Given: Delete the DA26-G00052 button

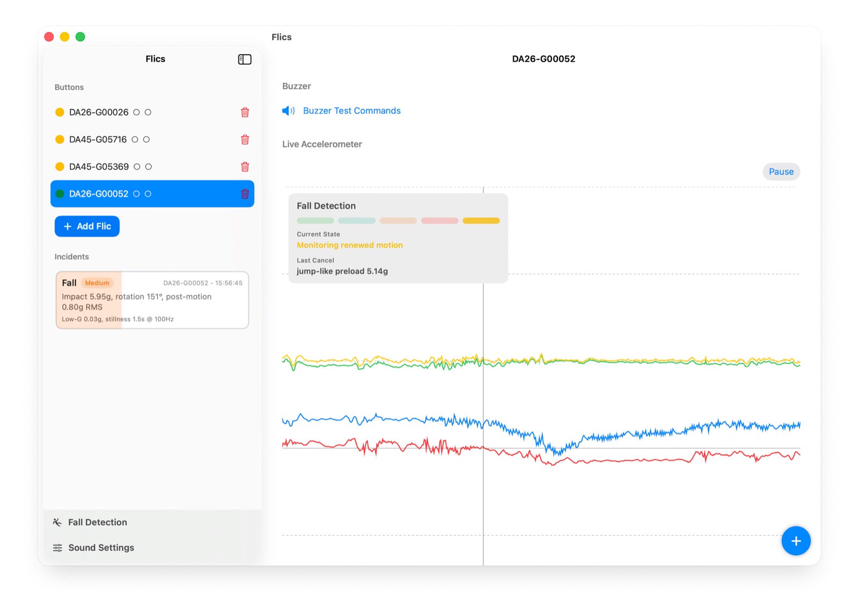Looking at the screenshot, I should pos(245,194).
